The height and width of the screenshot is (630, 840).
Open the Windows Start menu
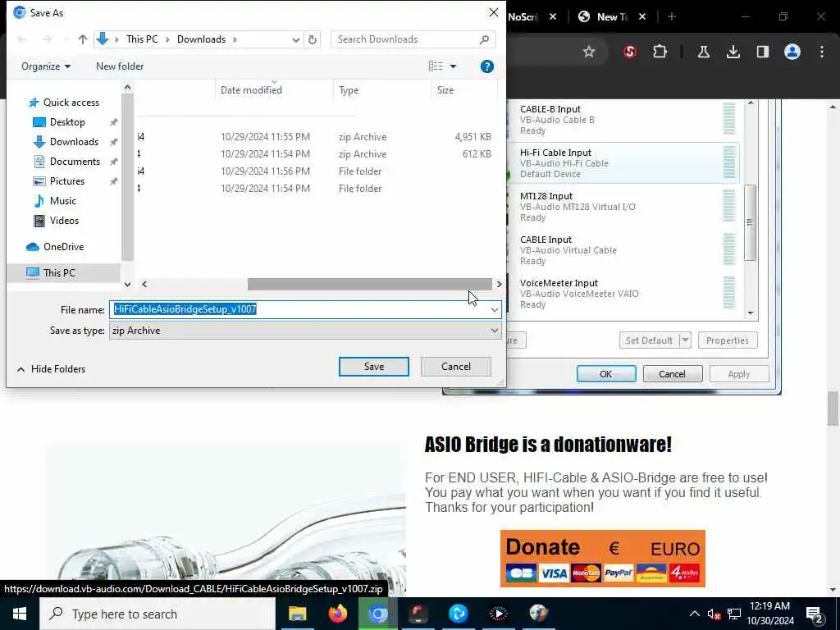tap(20, 614)
